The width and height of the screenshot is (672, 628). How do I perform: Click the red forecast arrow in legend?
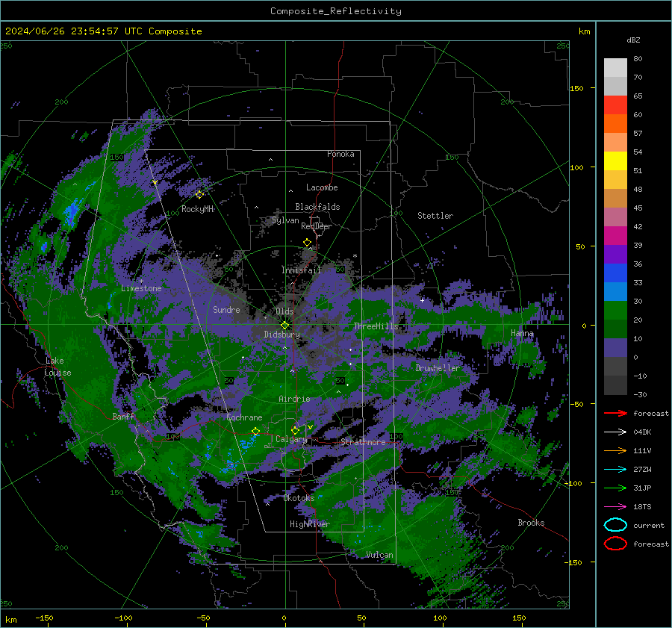[615, 413]
